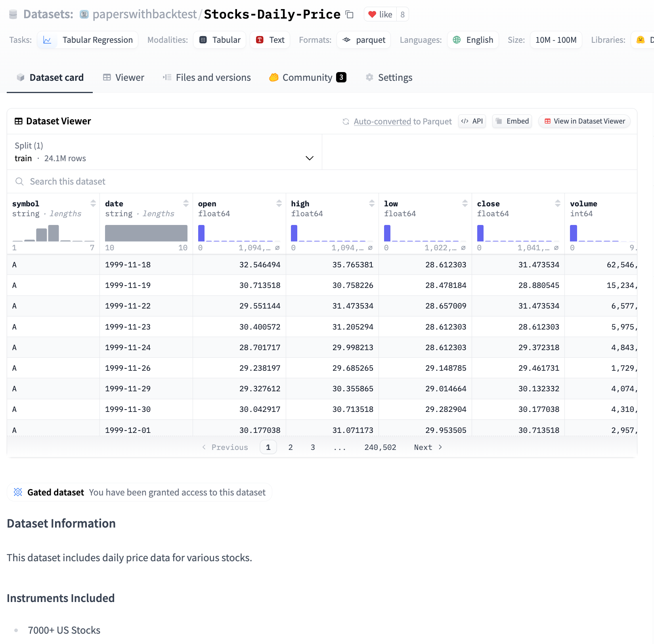Toggle sorting on the symbol column
Screen dimensions: 654x644
click(94, 204)
